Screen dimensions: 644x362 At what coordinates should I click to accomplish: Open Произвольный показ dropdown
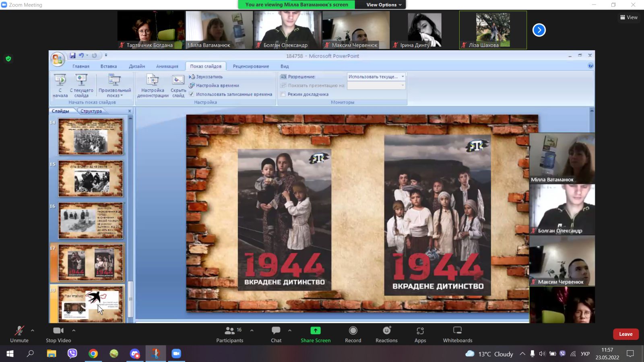(x=115, y=86)
